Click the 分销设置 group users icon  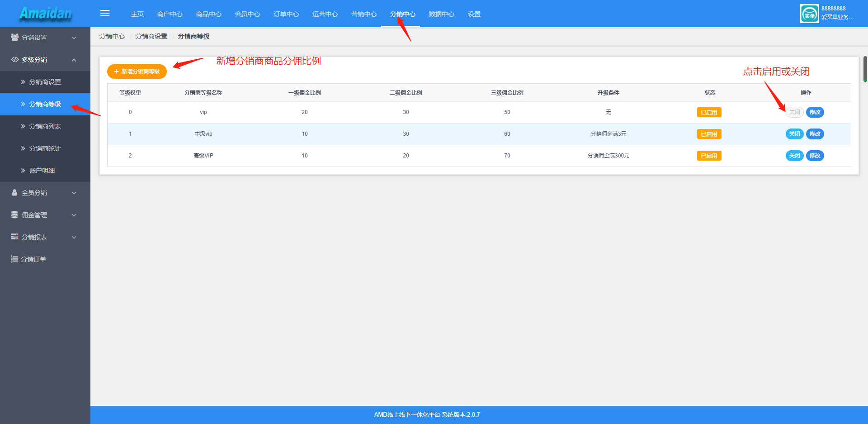pyautogui.click(x=14, y=37)
